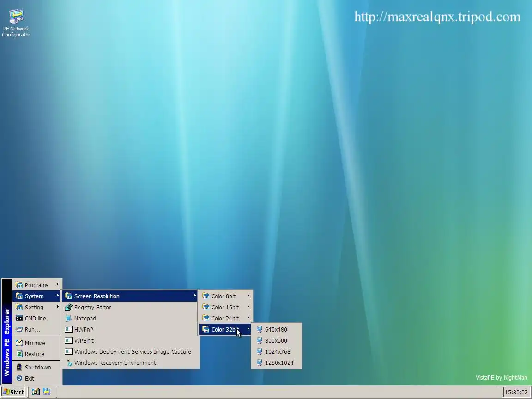This screenshot has width=532, height=399.
Task: Select the System menu entry
Action: tap(37, 296)
